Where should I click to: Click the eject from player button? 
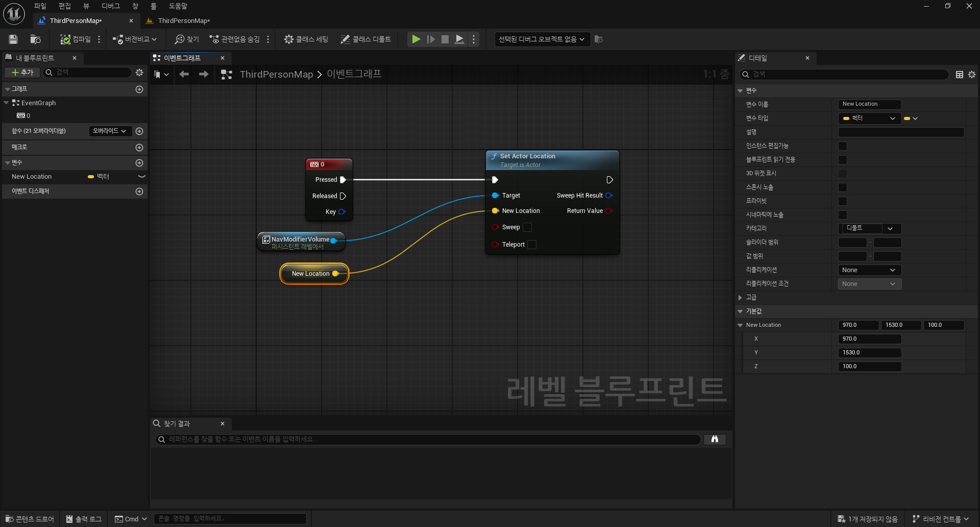click(459, 39)
